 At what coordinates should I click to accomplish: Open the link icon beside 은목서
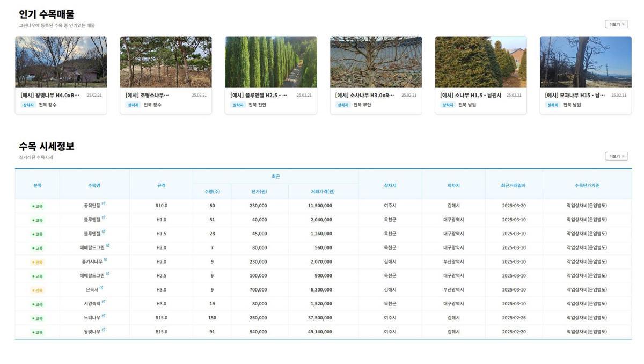coord(101,288)
